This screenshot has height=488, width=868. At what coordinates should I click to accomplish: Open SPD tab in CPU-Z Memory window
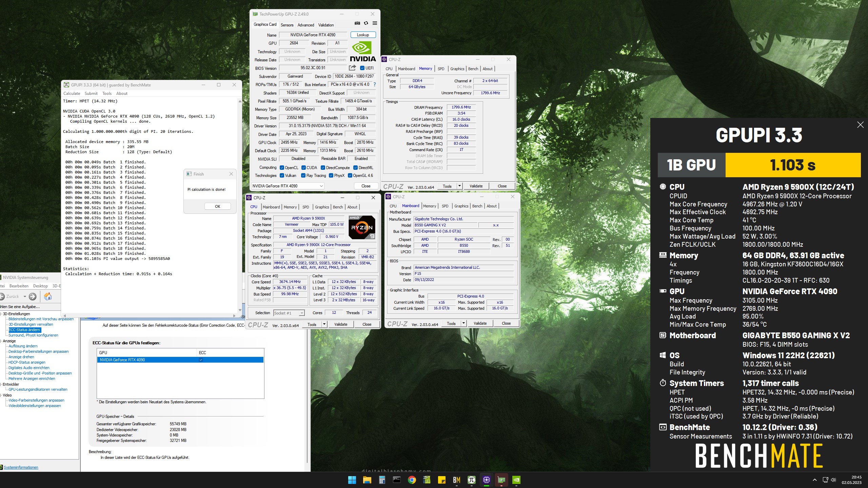point(441,69)
